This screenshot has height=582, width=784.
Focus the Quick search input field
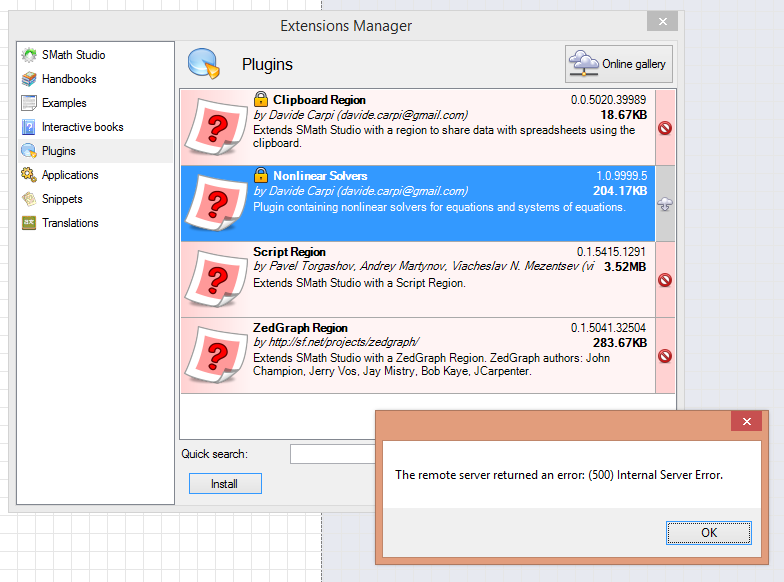[332, 454]
